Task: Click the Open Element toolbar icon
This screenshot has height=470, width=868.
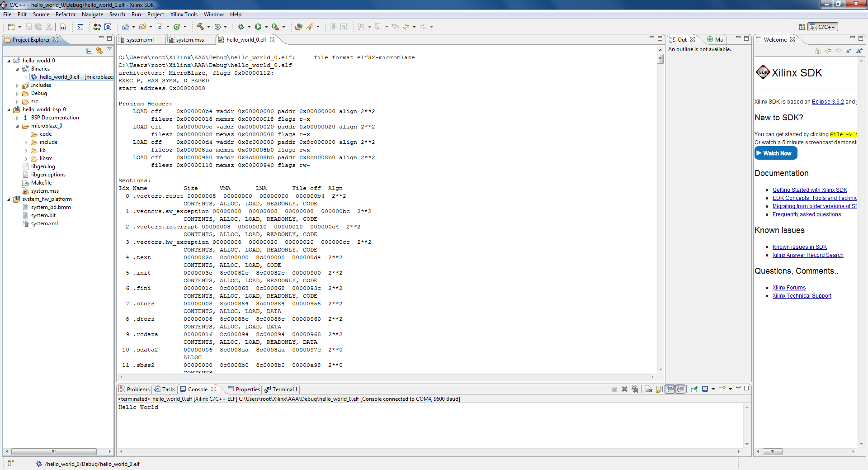Action: tap(298, 27)
